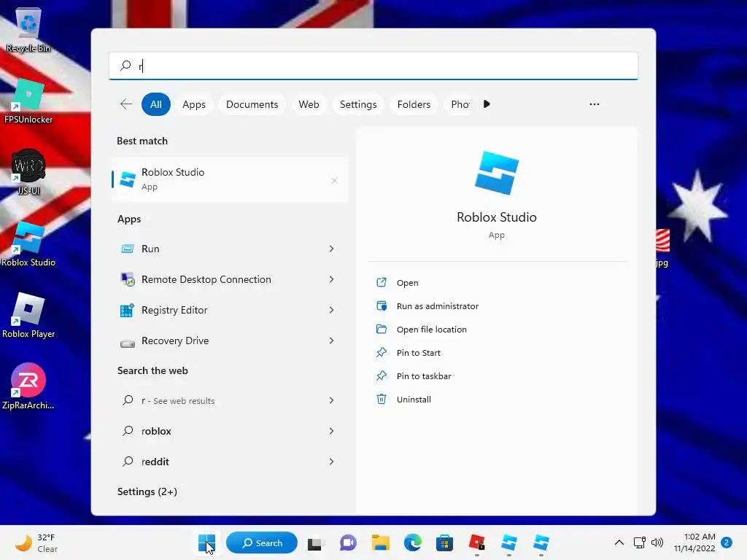This screenshot has height=560, width=747.
Task: Expand 'r' web results chevron
Action: pyautogui.click(x=332, y=400)
